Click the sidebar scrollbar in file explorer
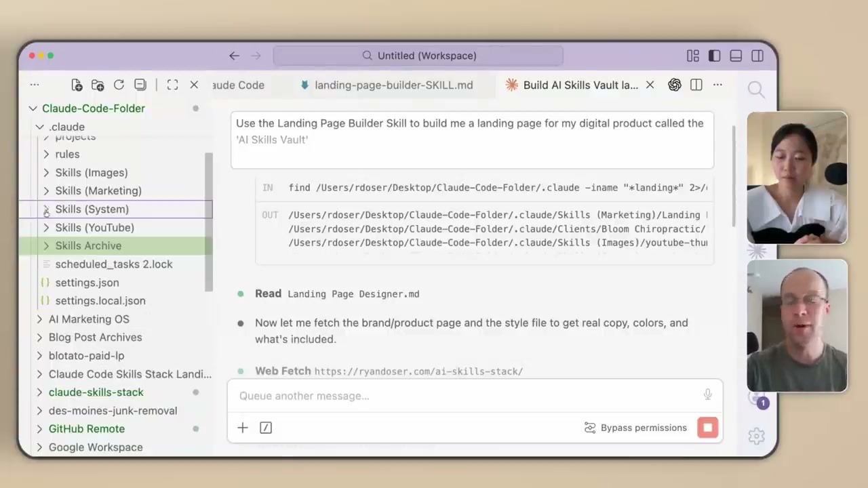The width and height of the screenshot is (868, 488). click(x=209, y=222)
